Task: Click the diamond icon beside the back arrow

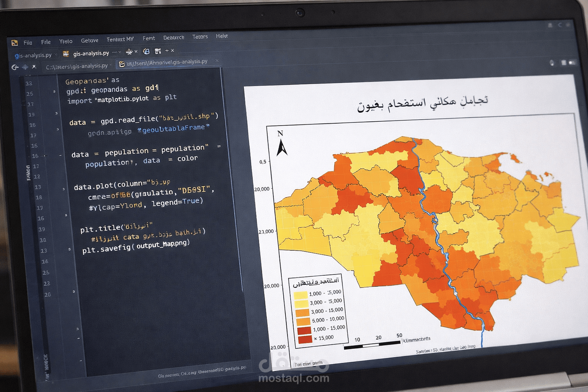Action: [25, 67]
